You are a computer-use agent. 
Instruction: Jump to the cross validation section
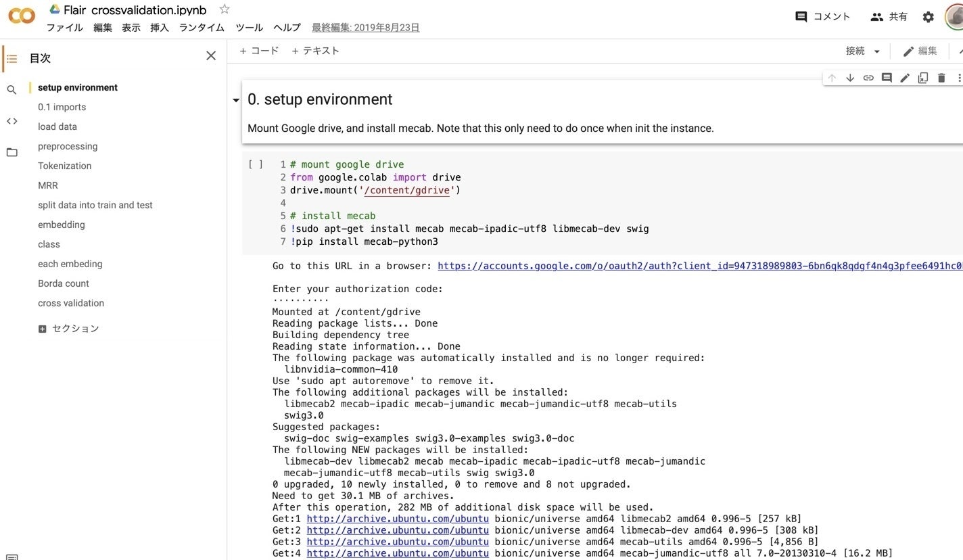pos(70,303)
